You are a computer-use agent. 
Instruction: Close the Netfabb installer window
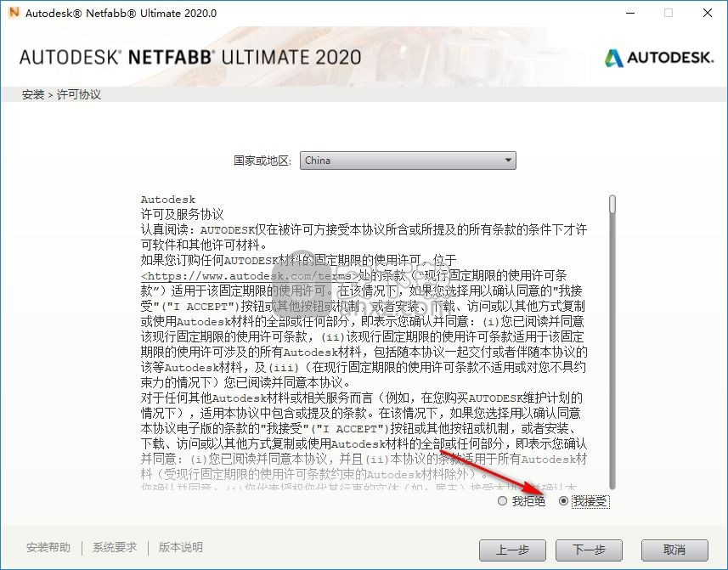point(708,13)
